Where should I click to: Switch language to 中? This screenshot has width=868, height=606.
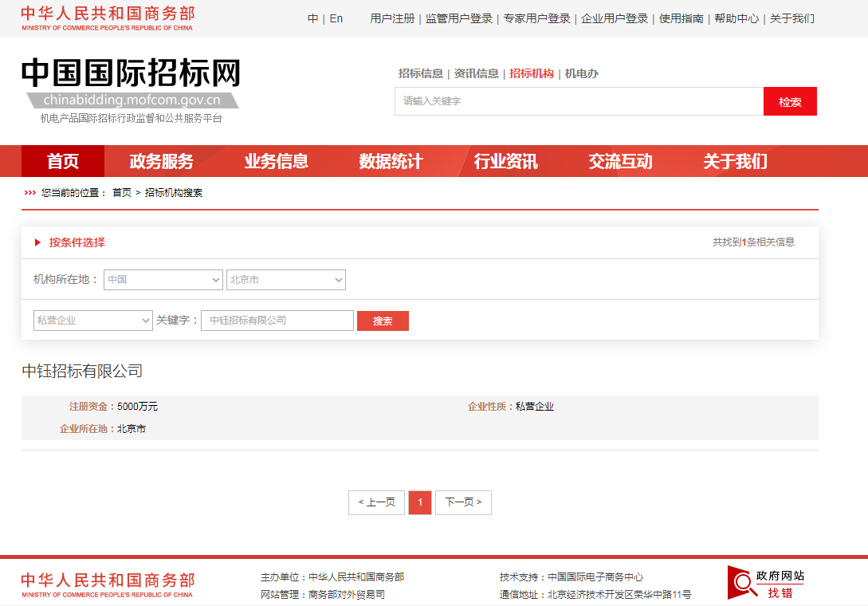312,19
